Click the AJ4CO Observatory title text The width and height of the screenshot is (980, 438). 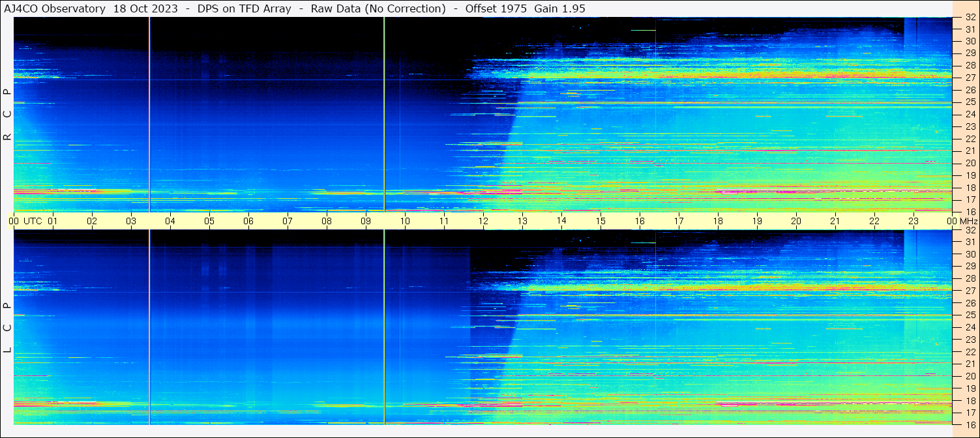pyautogui.click(x=55, y=8)
